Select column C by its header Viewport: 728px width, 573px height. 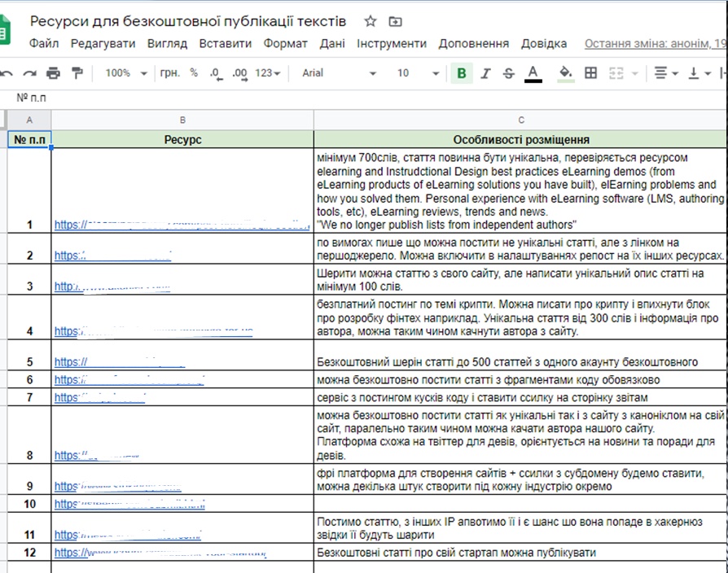point(521,120)
